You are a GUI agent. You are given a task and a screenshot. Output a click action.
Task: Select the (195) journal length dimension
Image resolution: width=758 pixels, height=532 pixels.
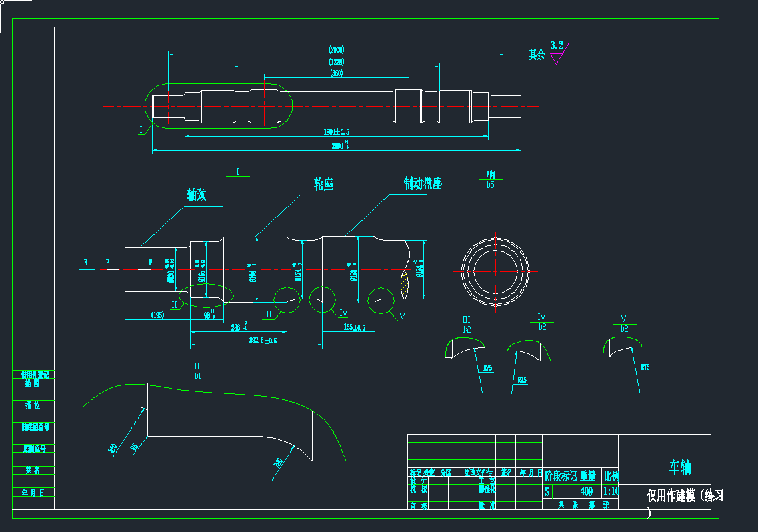coord(157,315)
